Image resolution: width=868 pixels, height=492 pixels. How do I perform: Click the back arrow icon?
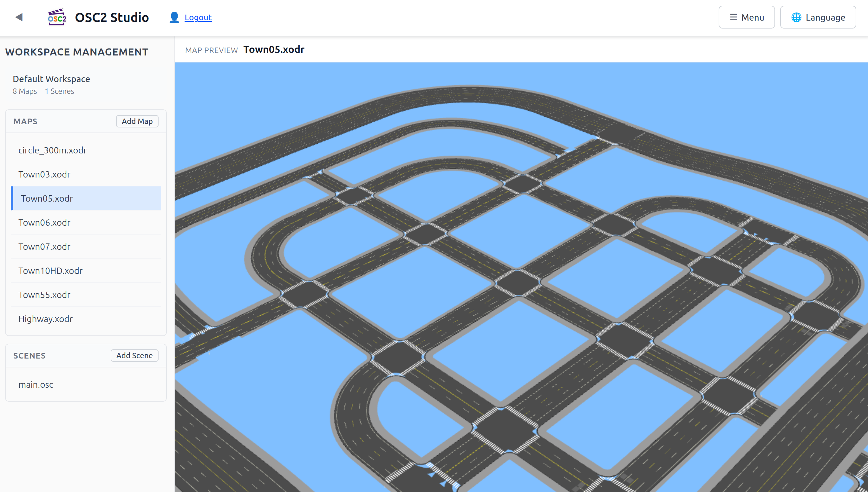pos(19,17)
